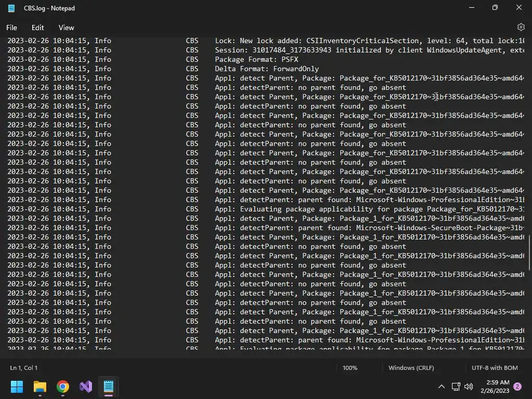Minimize the Notepad window
The width and height of the screenshot is (532, 399).
(472, 7)
